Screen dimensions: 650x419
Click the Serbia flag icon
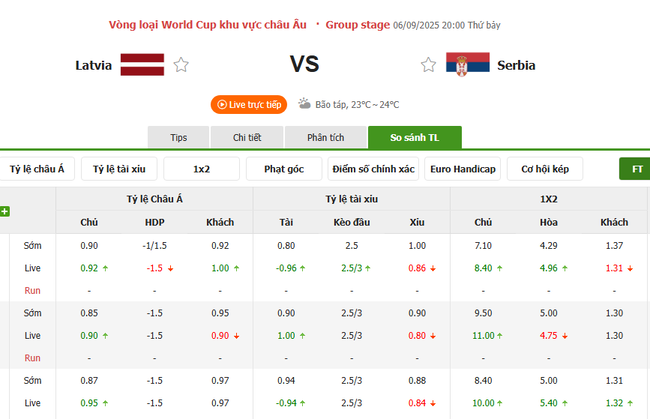point(467,65)
